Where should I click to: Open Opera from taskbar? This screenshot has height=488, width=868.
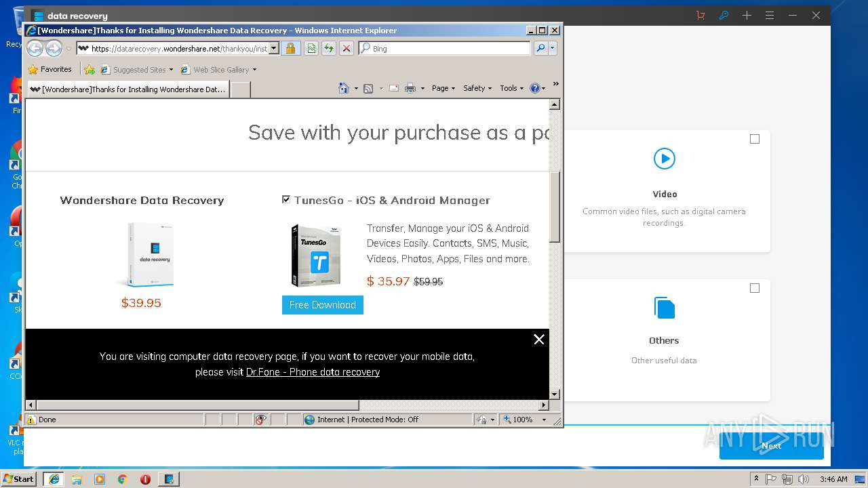(x=145, y=479)
